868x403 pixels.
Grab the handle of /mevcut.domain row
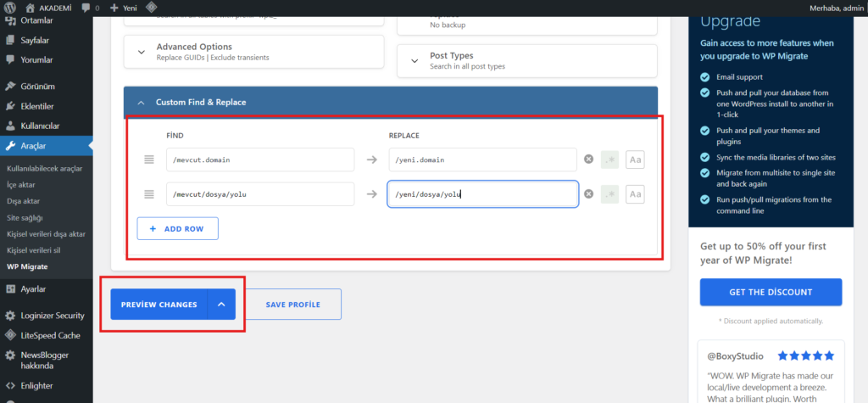149,160
